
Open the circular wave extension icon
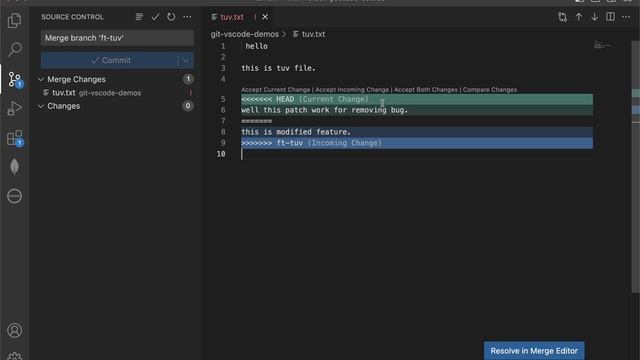pyautogui.click(x=14, y=196)
